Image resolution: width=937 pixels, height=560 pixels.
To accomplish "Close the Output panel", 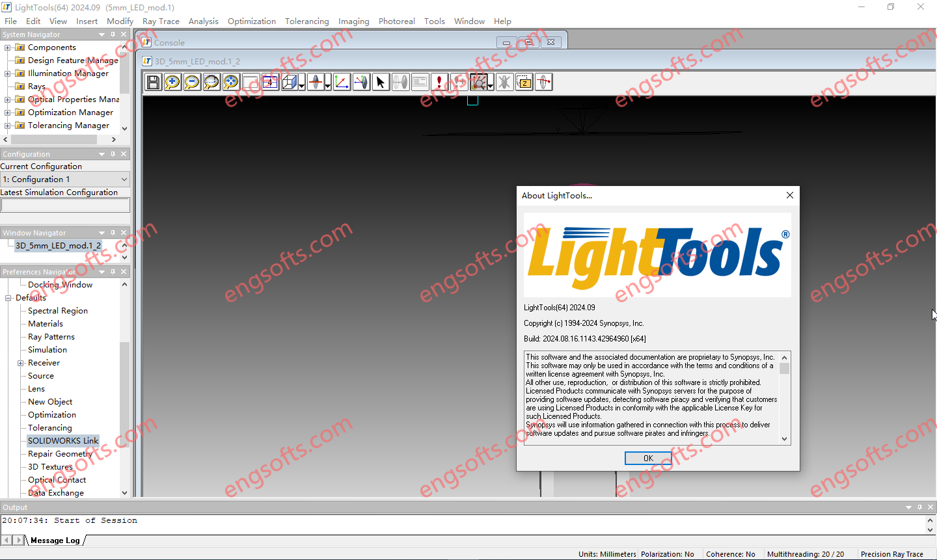I will [x=930, y=507].
